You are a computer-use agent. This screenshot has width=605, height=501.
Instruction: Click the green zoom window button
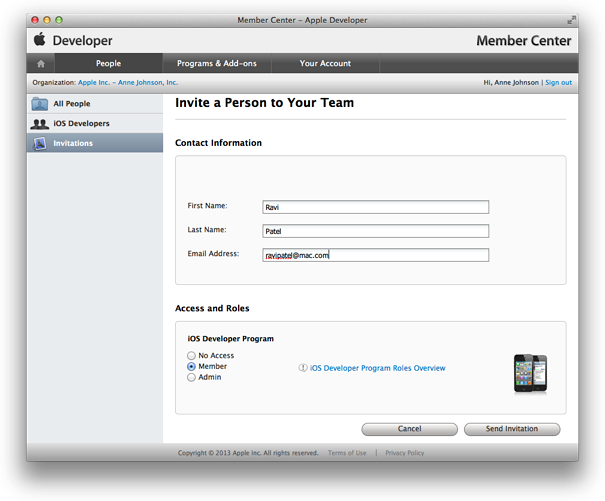pos(59,20)
